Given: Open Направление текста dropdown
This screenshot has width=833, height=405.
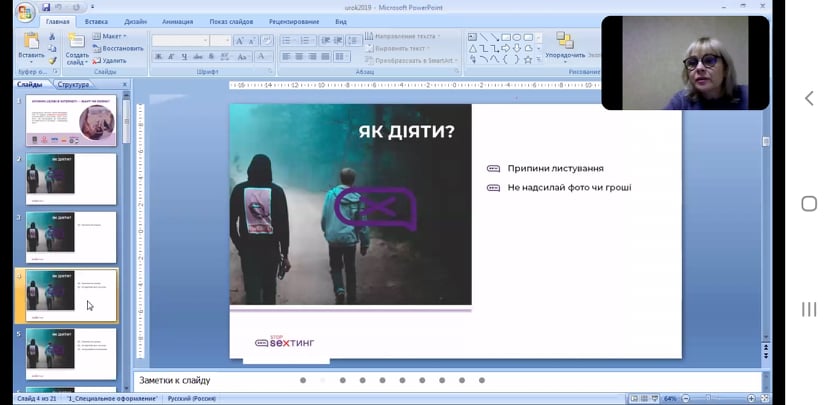Looking at the screenshot, I should pyautogui.click(x=402, y=36).
